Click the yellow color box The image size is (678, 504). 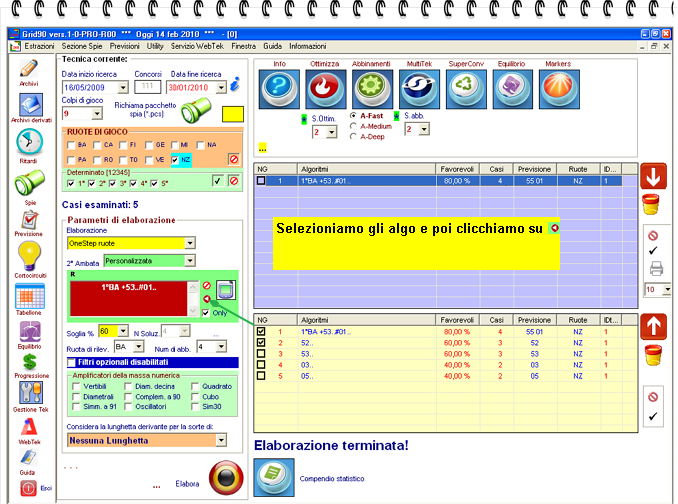(x=232, y=115)
